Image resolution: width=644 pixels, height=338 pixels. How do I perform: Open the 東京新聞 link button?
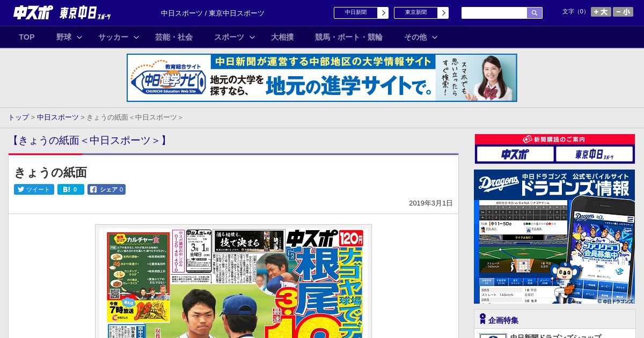tap(416, 13)
